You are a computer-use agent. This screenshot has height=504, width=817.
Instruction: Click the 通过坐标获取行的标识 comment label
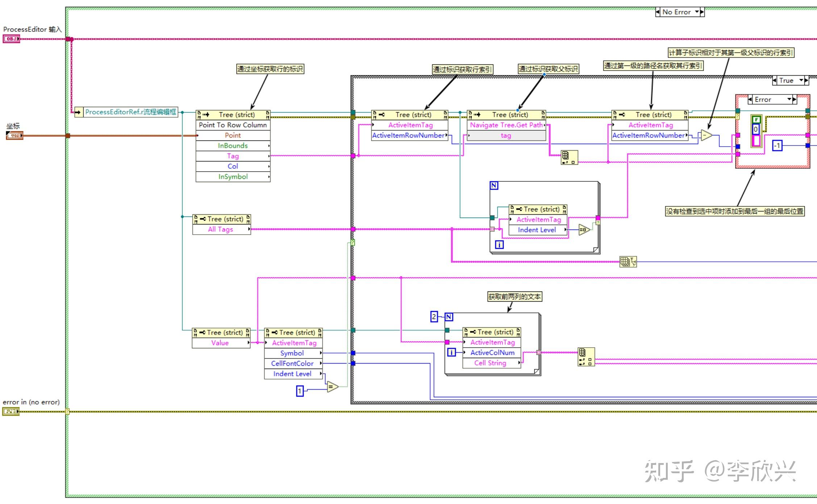pyautogui.click(x=270, y=69)
